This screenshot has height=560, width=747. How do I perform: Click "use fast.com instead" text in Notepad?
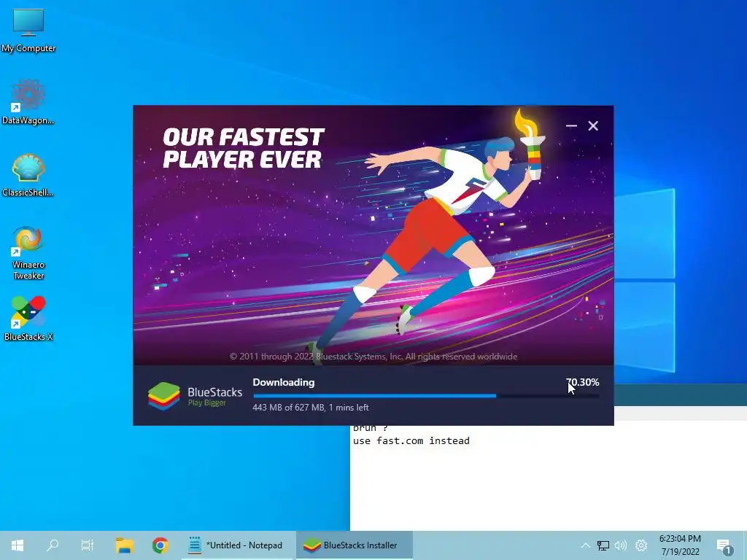[x=411, y=440]
